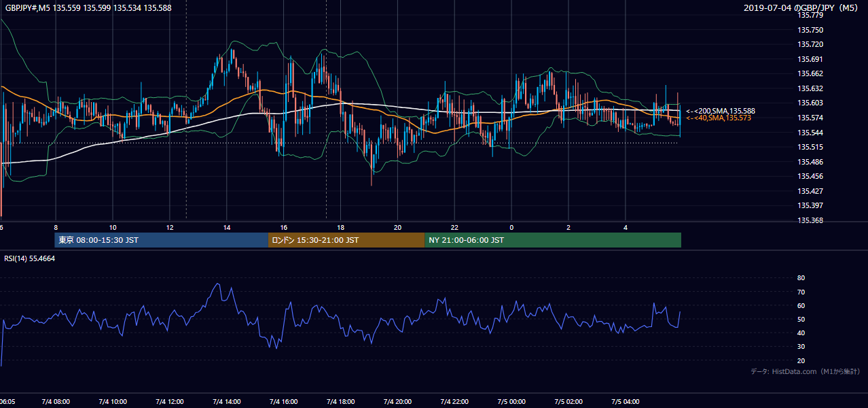The height and width of the screenshot is (408, 868).
Task: Click price axis value 135.544
Action: 810,133
